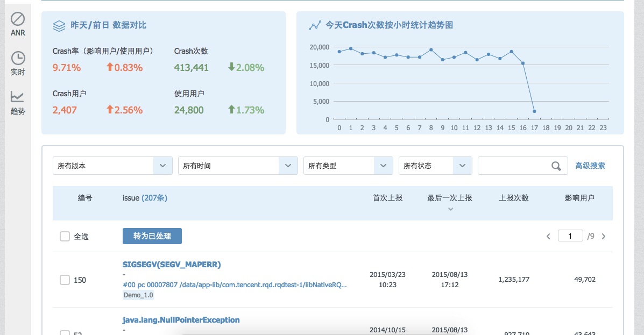Click the 上报次数 column header
Viewport: 644px width, 335px height.
point(514,198)
